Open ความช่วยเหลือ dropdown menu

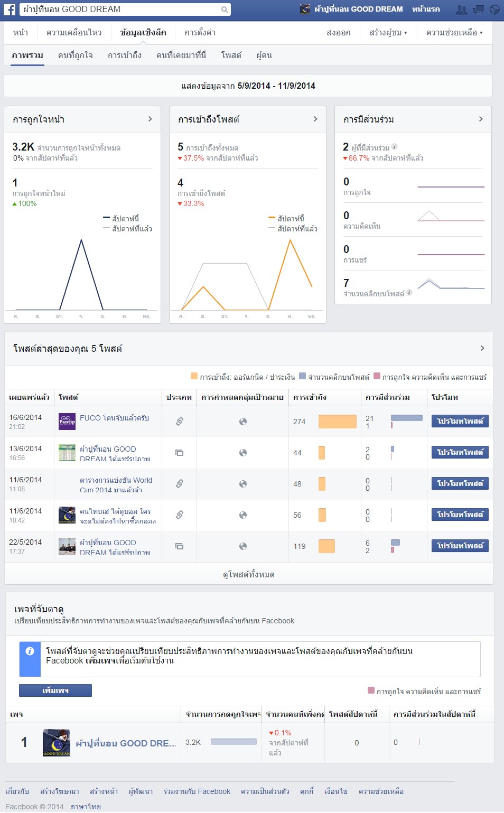pyautogui.click(x=454, y=33)
